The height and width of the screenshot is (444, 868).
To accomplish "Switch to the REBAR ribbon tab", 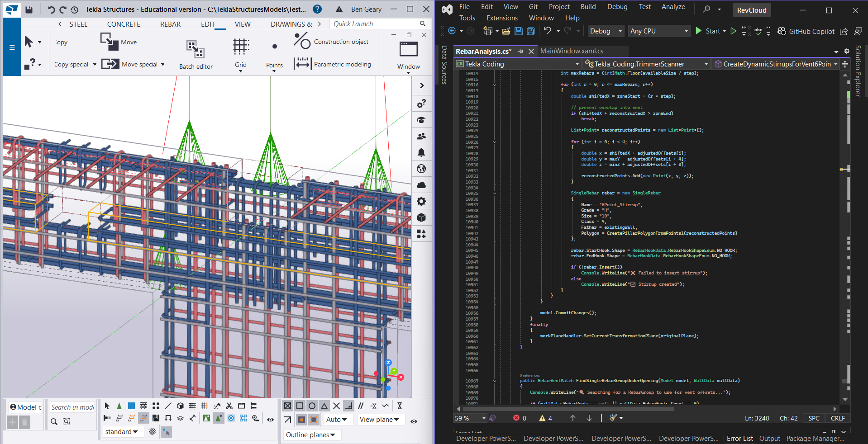I will pyautogui.click(x=170, y=24).
